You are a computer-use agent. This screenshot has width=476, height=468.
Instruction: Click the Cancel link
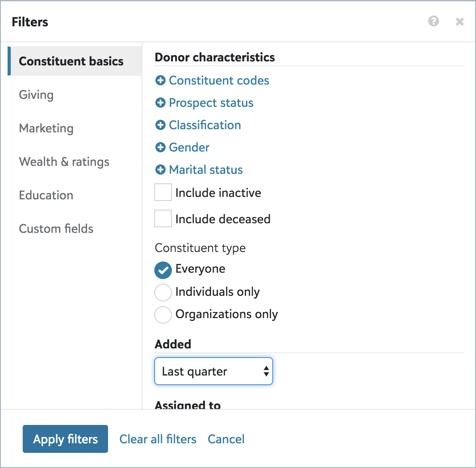226,439
